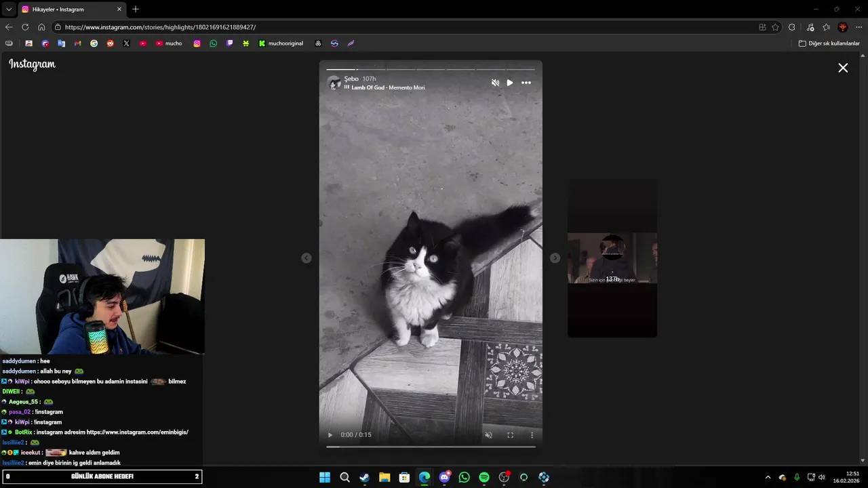View site information lock icon
The image size is (868, 488).
(x=59, y=27)
